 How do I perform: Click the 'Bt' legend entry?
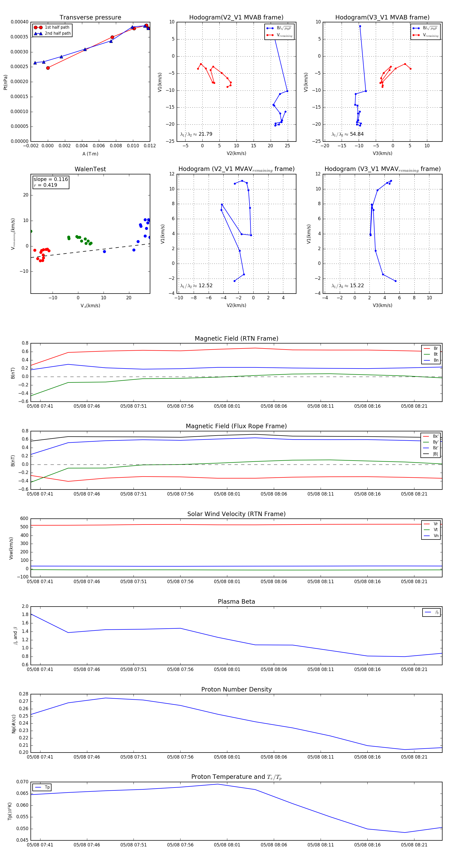[x=431, y=354]
